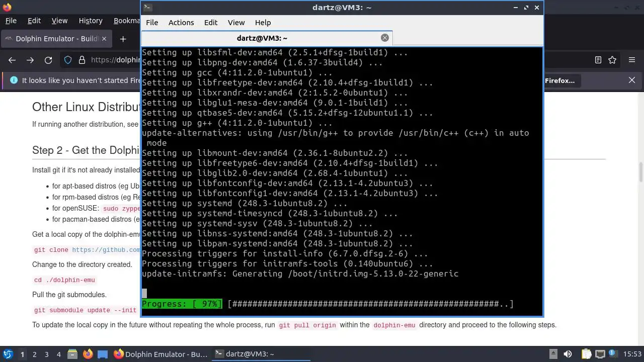Launch Firefox from the taskbar quick launch
Viewport: 644px width, 362px height.
(88, 354)
